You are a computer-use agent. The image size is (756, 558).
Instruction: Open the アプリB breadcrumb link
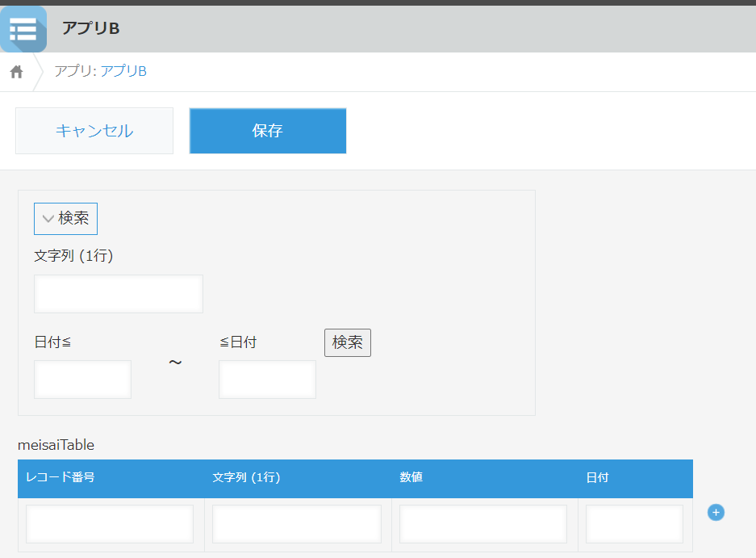click(x=123, y=71)
